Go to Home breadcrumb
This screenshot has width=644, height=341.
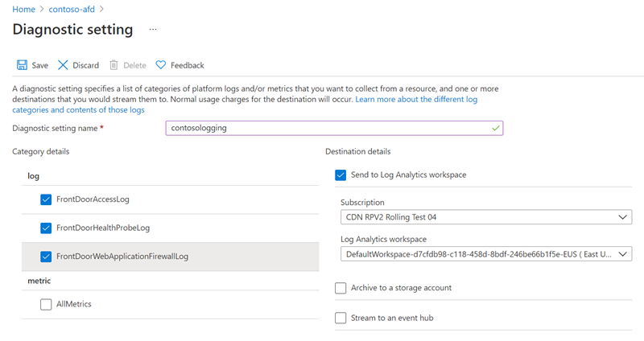(x=23, y=9)
